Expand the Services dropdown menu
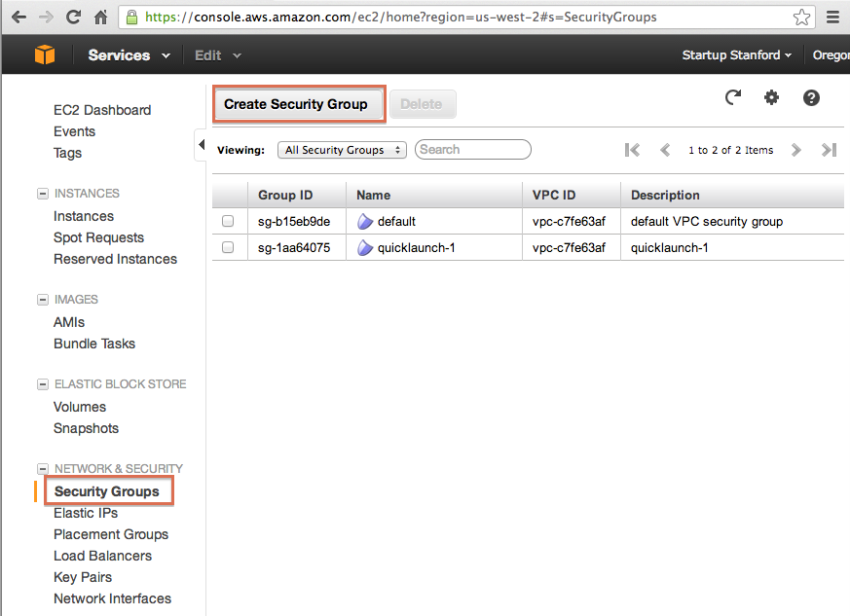 [x=129, y=55]
